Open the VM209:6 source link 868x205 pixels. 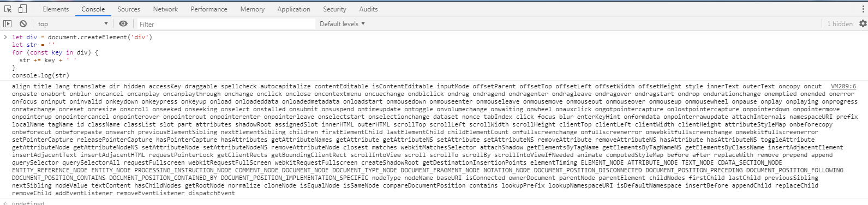tap(843, 86)
